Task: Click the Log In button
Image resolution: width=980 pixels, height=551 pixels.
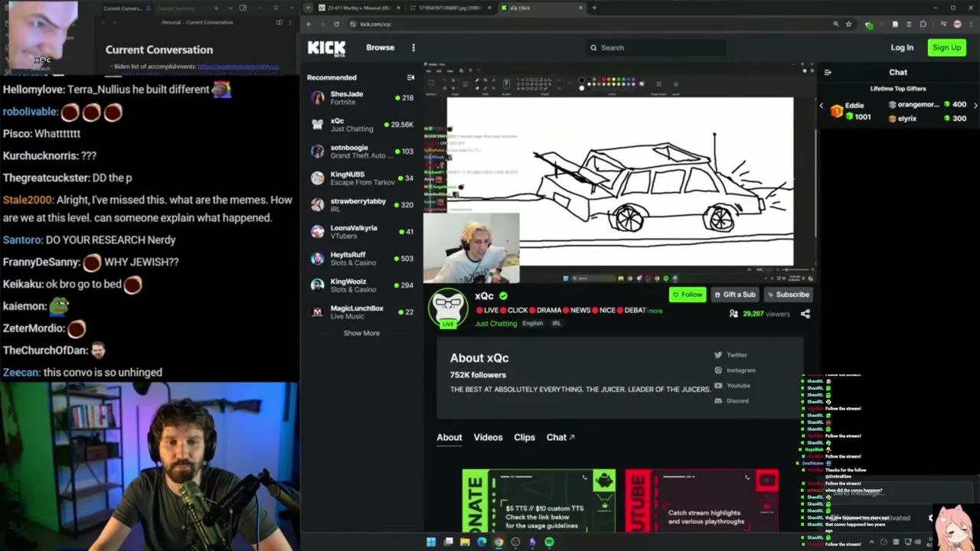Action: click(902, 47)
